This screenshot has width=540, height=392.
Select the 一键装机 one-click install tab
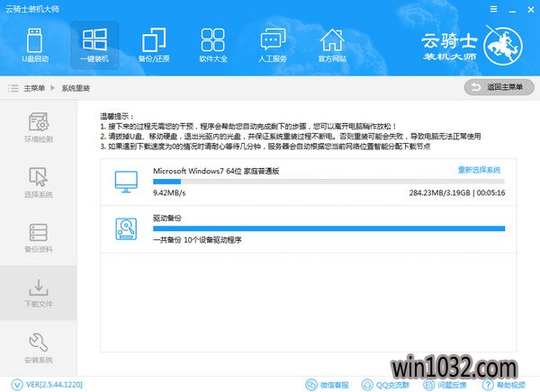pos(94,46)
